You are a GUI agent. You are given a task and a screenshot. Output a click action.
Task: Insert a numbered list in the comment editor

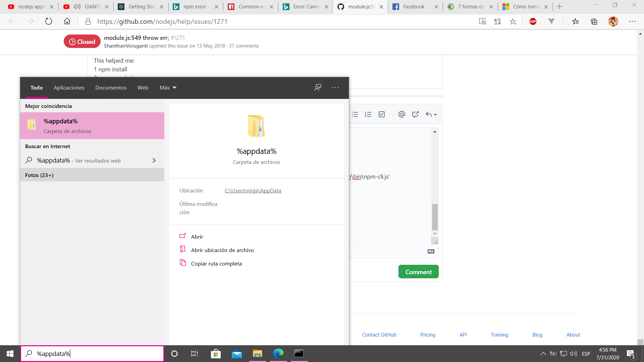(368, 114)
